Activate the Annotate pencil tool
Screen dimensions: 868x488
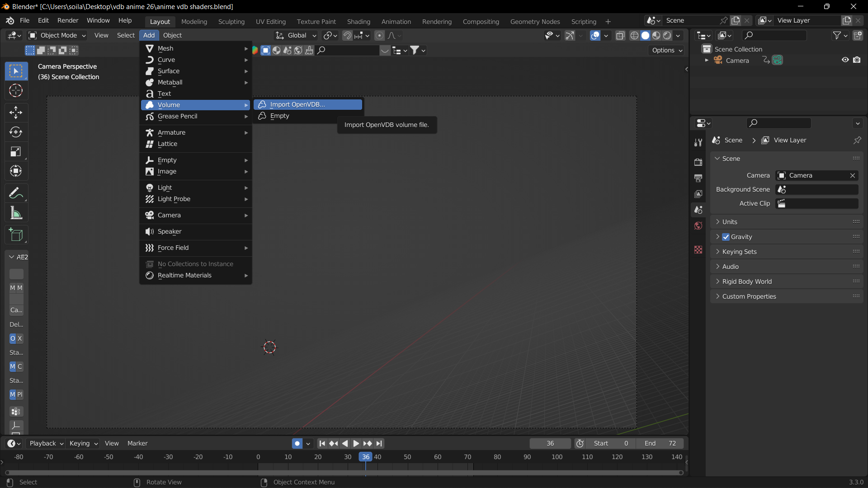(16, 193)
